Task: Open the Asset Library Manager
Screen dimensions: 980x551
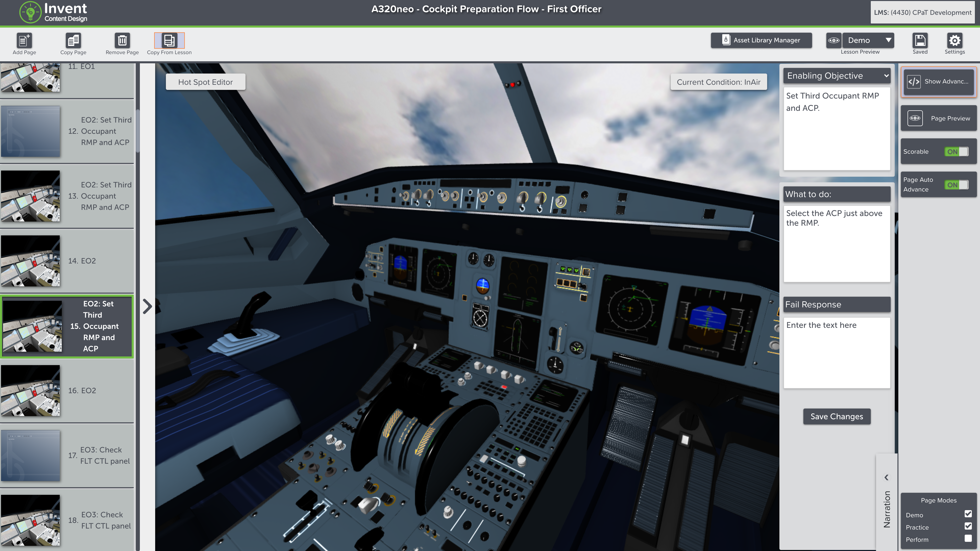Action: coord(761,40)
